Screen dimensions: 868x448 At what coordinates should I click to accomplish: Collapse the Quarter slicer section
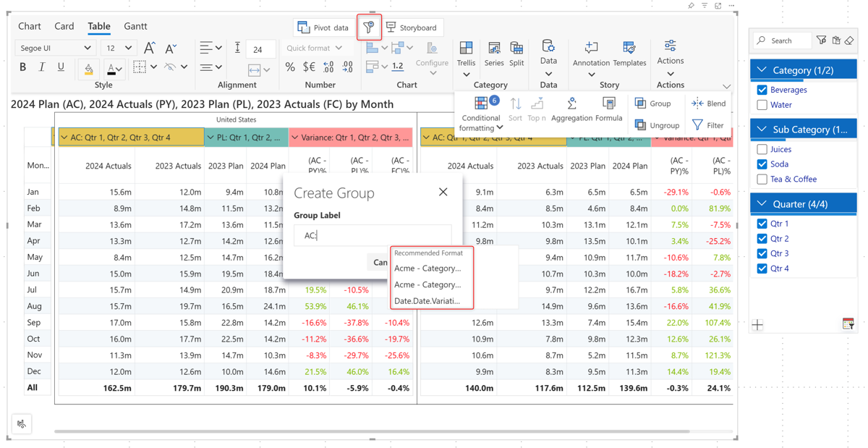coord(762,204)
